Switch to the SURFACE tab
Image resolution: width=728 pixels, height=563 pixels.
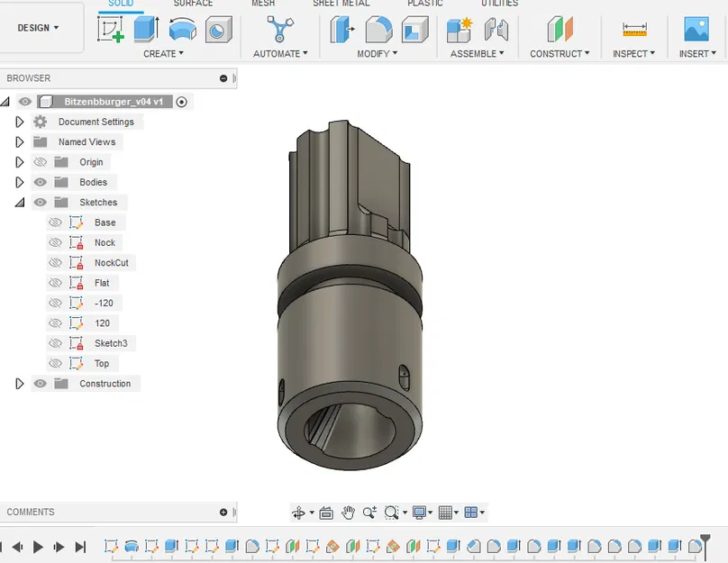193,4
